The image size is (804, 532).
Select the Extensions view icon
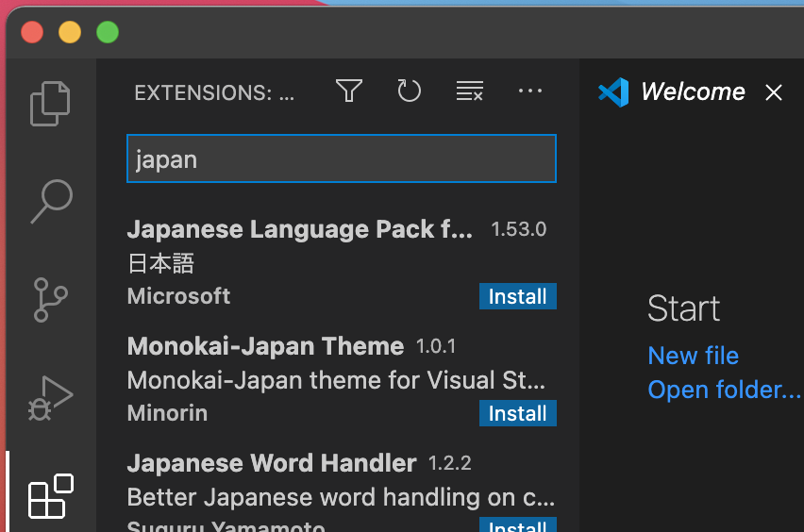click(50, 496)
